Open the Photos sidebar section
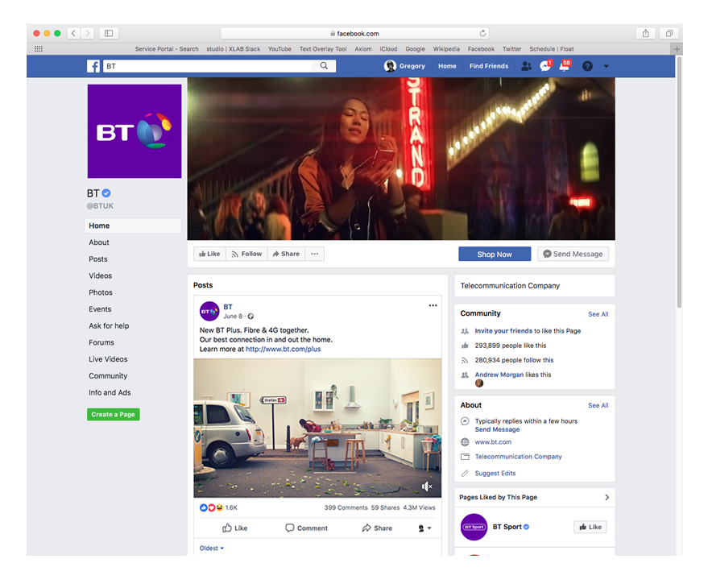This screenshot has width=708, height=588. tap(101, 292)
